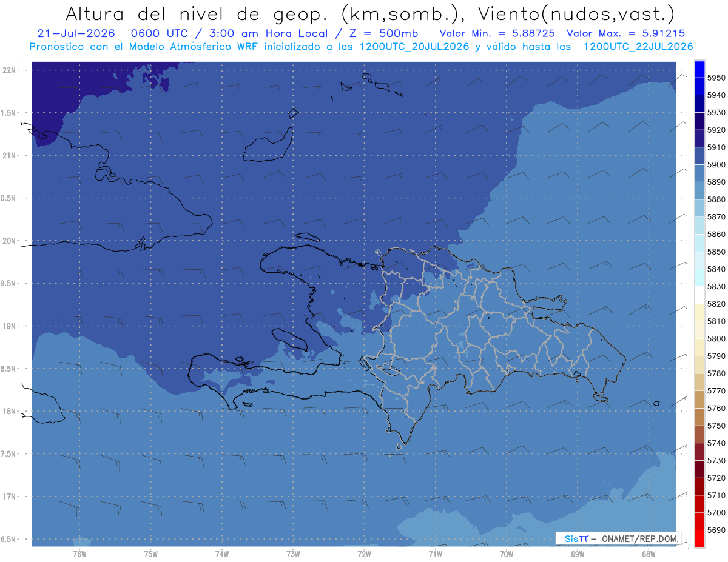Click the '5850' colorbar value
The width and height of the screenshot is (728, 562).
716,252
